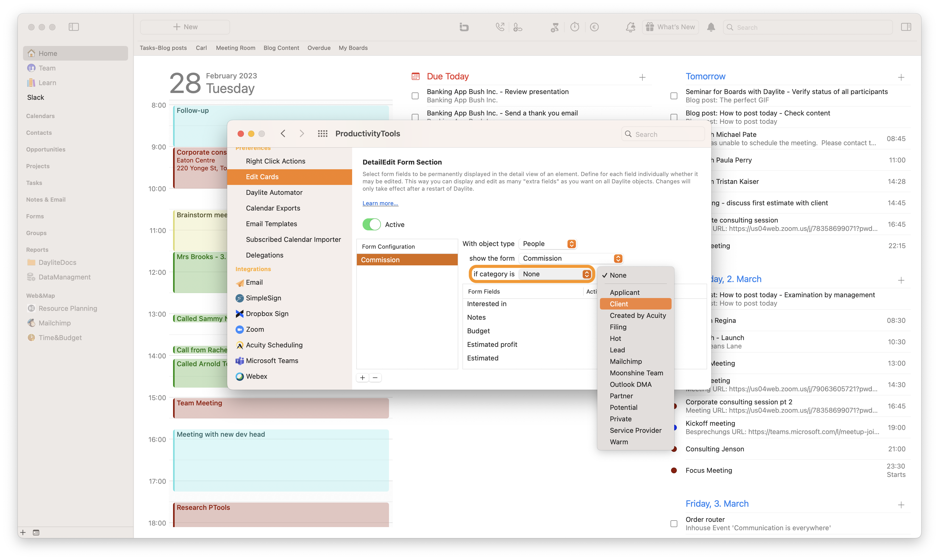Choose Client from category menu
This screenshot has height=560, width=939.
[x=635, y=304]
